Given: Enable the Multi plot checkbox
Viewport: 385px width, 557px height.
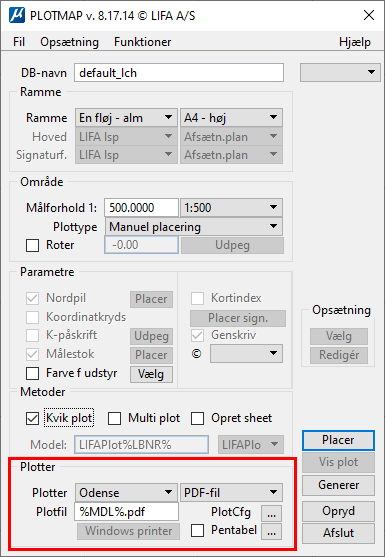Looking at the screenshot, I should (x=115, y=418).
